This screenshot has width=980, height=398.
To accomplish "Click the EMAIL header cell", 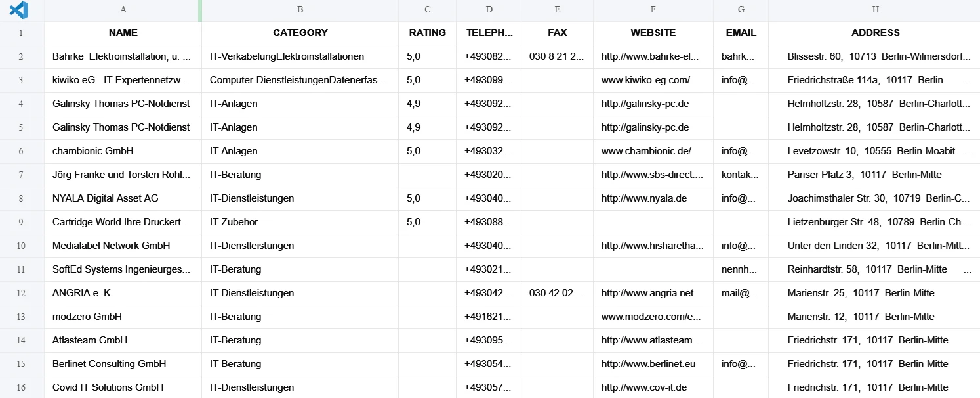I will (x=741, y=33).
